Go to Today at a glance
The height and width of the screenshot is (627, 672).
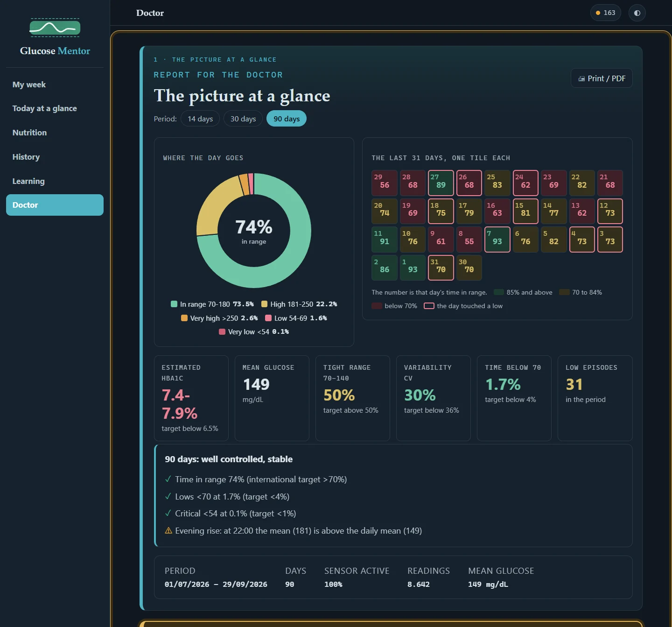(x=55, y=108)
